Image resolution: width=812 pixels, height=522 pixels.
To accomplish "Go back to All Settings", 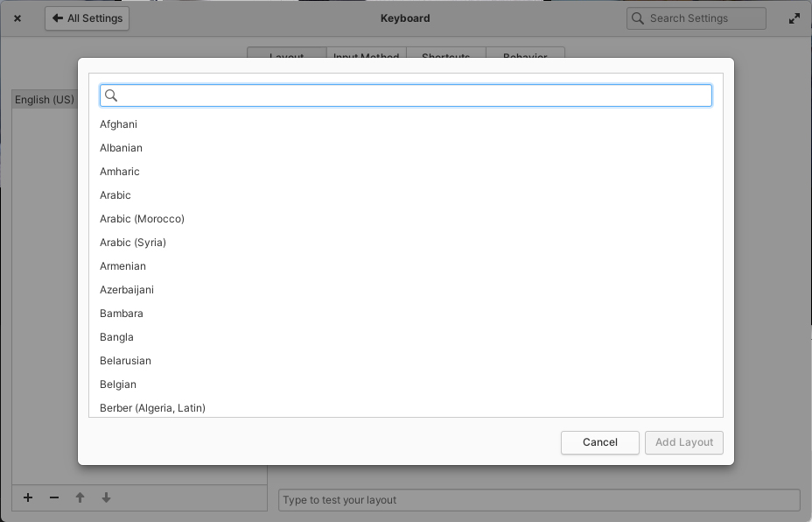I will [x=87, y=18].
